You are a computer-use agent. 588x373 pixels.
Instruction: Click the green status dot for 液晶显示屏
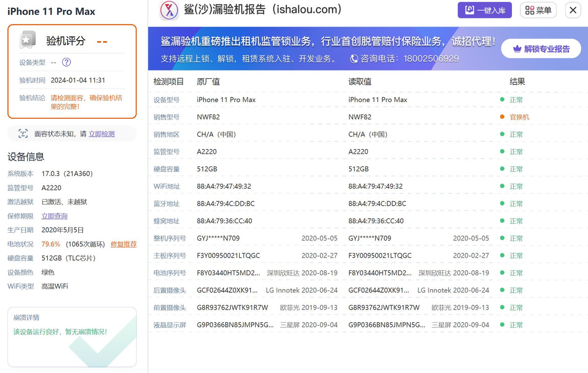[502, 325]
